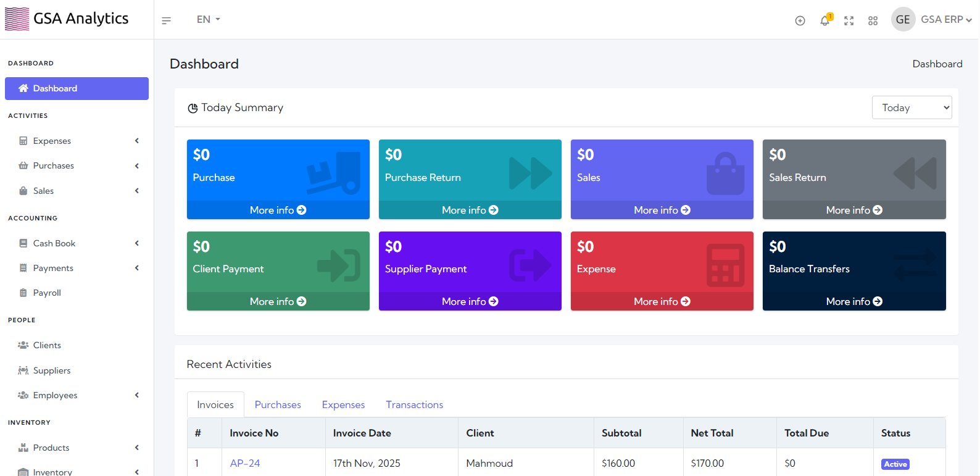This screenshot has width=980, height=476.
Task: Click the rewind icon on Sales Return card
Action: coord(915,173)
